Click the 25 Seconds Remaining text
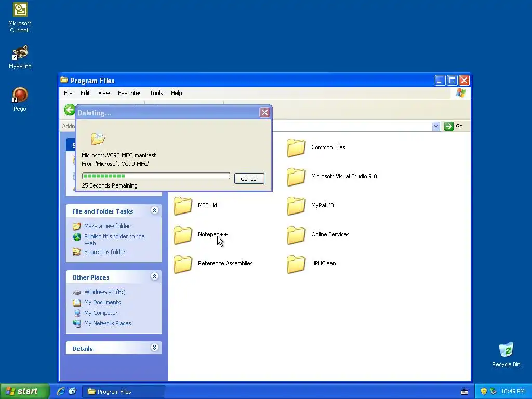The image size is (532, 399). point(110,185)
